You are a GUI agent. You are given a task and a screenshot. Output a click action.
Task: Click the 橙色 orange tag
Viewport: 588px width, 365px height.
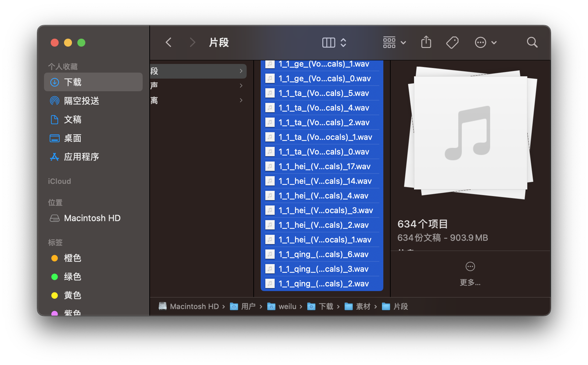point(93,258)
